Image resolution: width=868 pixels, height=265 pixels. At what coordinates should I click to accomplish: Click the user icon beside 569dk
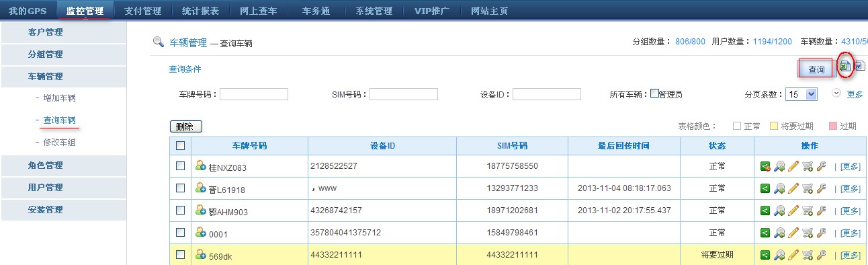[x=201, y=254]
